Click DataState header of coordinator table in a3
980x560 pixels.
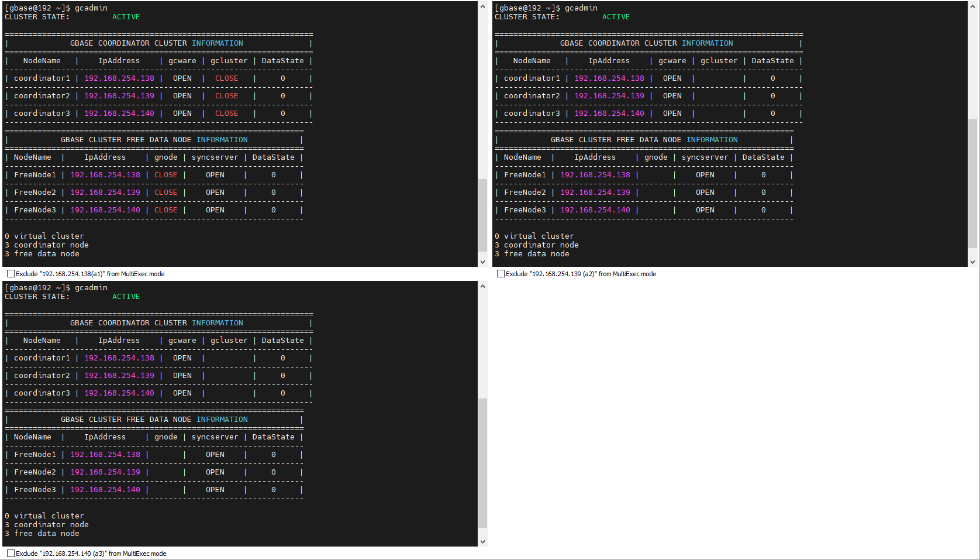tap(283, 341)
